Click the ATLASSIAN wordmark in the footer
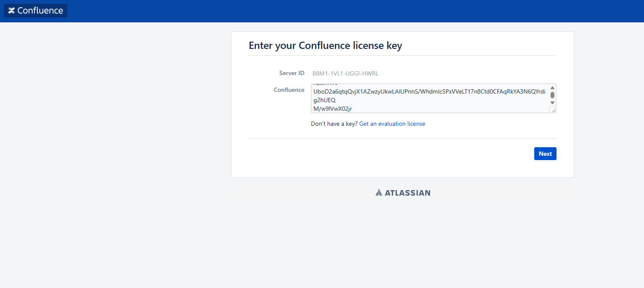644x288 pixels. [407, 193]
